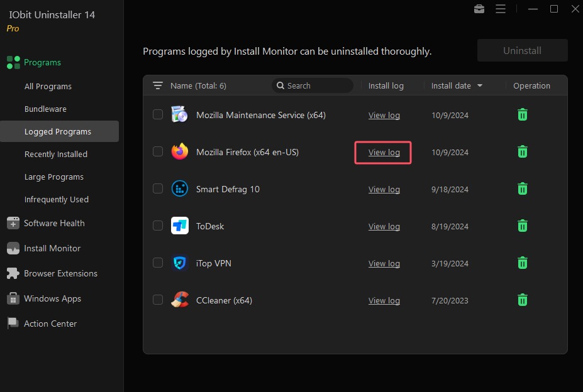
Task: Click the Programs section icon
Action: point(13,62)
